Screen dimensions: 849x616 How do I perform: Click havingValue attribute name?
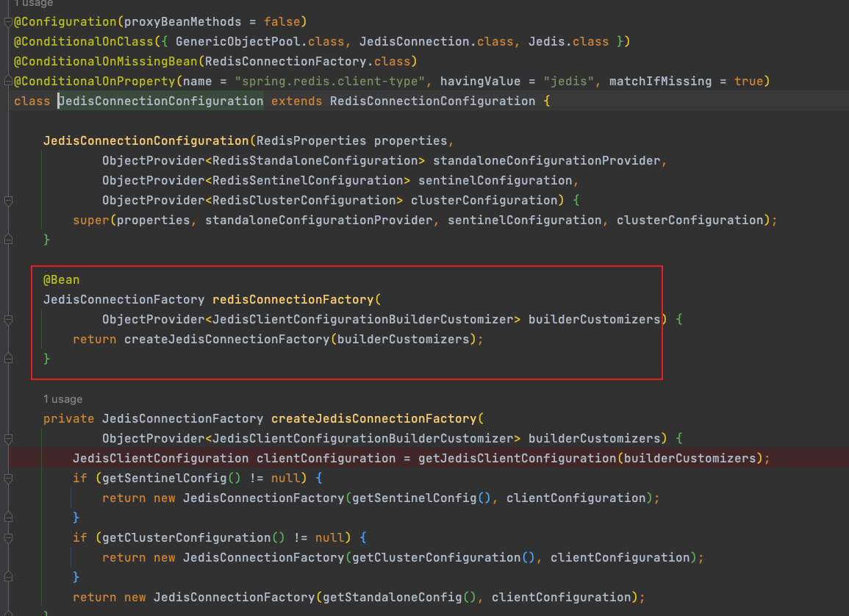pyautogui.click(x=480, y=81)
